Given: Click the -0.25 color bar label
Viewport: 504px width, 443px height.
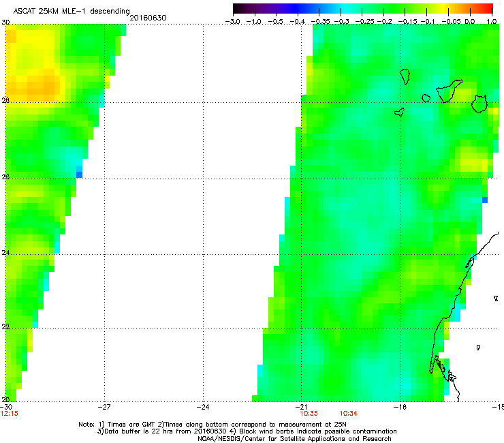Looking at the screenshot, I should point(365,22).
